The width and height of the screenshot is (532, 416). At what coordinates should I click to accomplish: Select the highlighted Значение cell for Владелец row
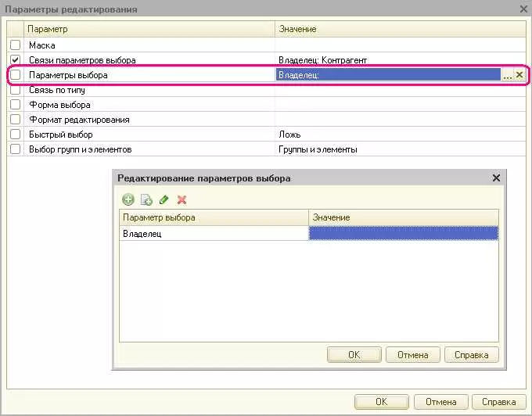(x=404, y=233)
